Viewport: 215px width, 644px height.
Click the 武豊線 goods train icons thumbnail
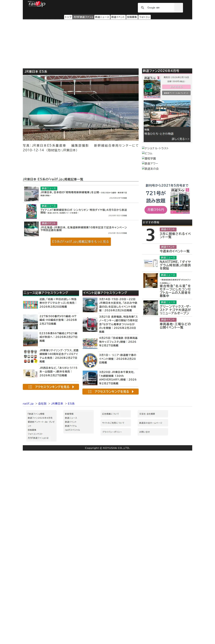(30, 356)
